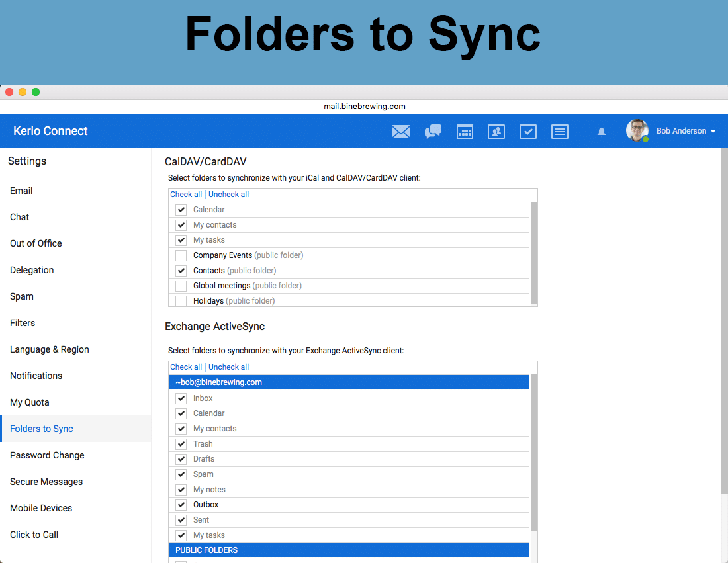The image size is (728, 563).
Task: Open the Bob Anderson user dropdown
Action: 686,131
